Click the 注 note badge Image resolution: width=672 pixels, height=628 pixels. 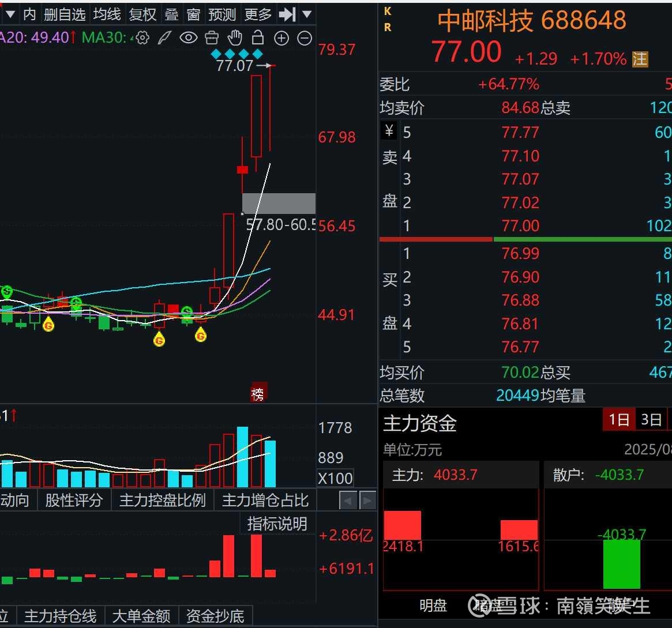pos(640,59)
